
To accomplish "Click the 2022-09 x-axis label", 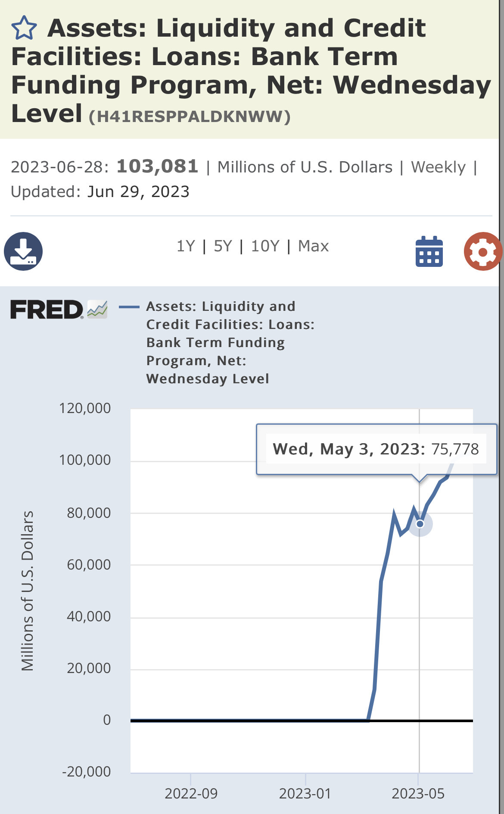I will pyautogui.click(x=191, y=793).
